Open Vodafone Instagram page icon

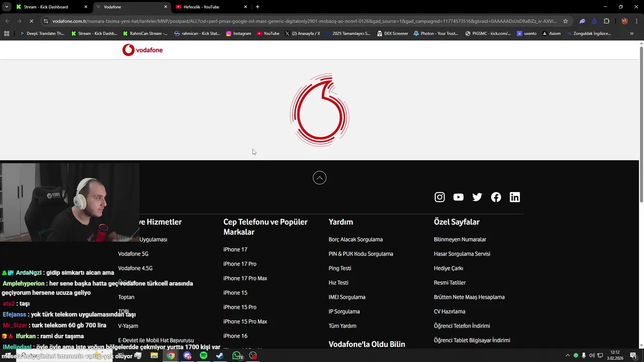[x=440, y=197]
